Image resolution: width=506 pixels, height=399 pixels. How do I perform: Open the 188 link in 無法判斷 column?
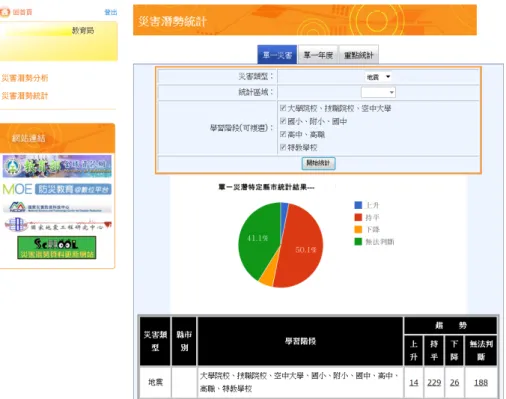click(x=481, y=382)
